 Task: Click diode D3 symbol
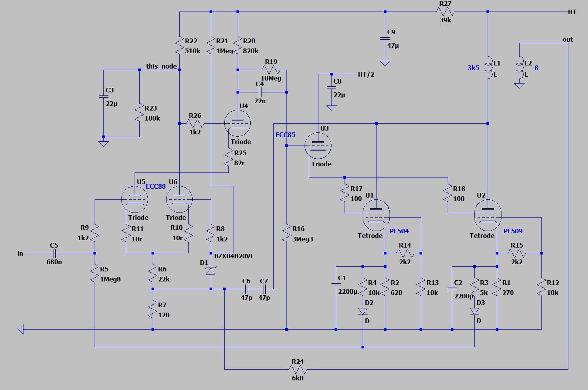point(474,311)
